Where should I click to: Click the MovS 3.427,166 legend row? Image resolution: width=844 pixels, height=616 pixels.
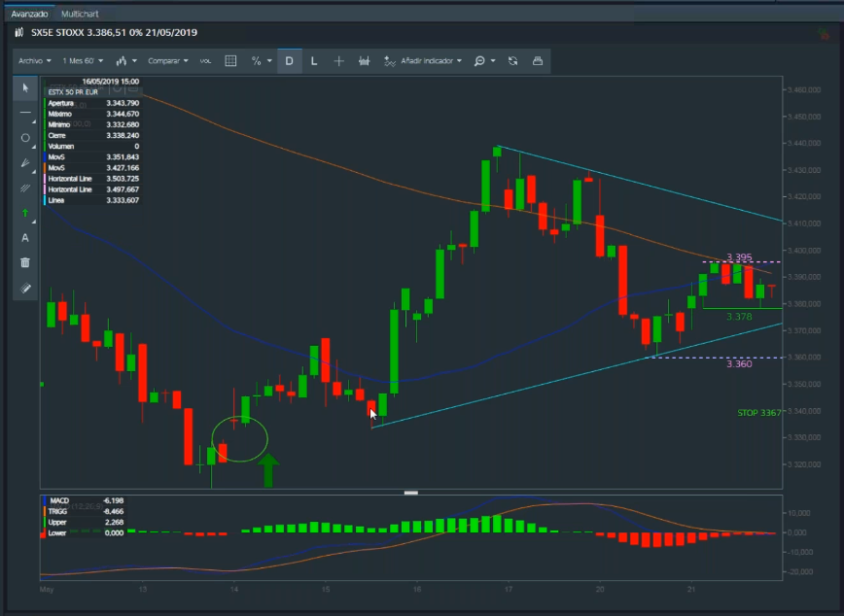(x=93, y=168)
